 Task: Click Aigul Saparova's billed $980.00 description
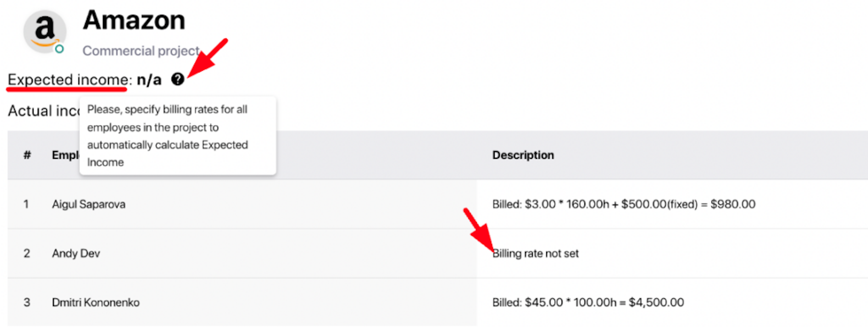624,204
